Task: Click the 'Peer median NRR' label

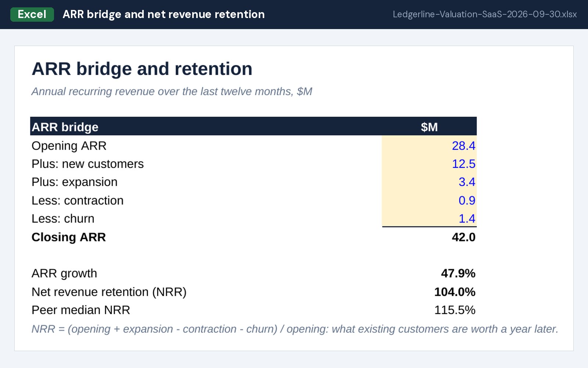Action: tap(81, 310)
